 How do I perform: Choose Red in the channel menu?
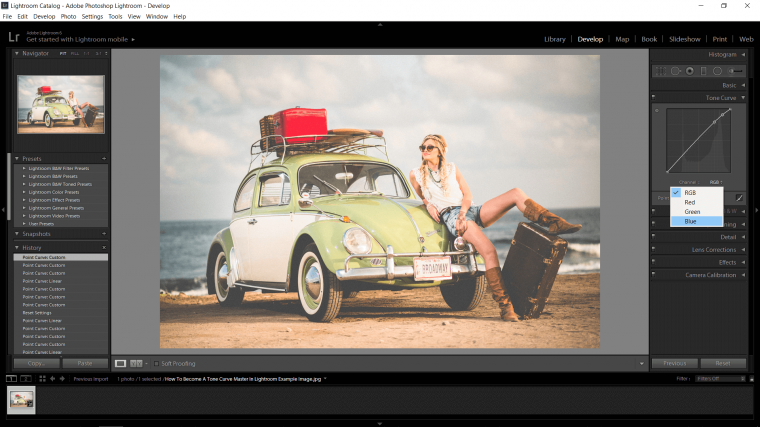[697, 202]
